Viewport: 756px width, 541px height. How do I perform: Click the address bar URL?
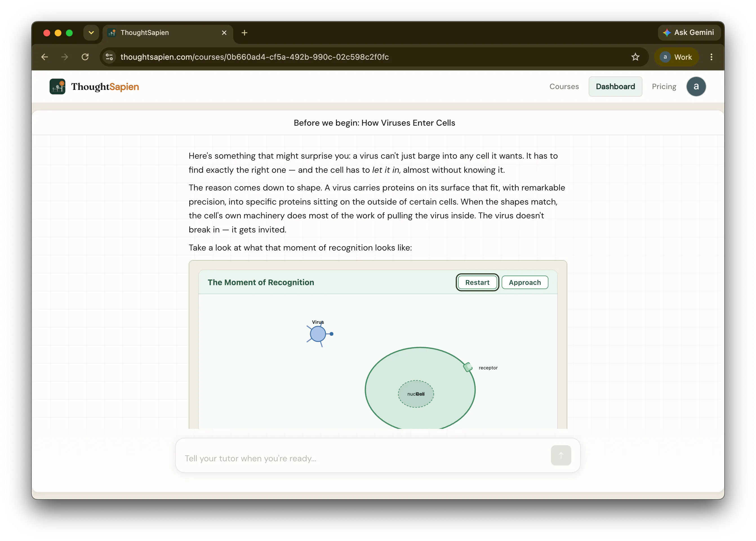pyautogui.click(x=254, y=57)
